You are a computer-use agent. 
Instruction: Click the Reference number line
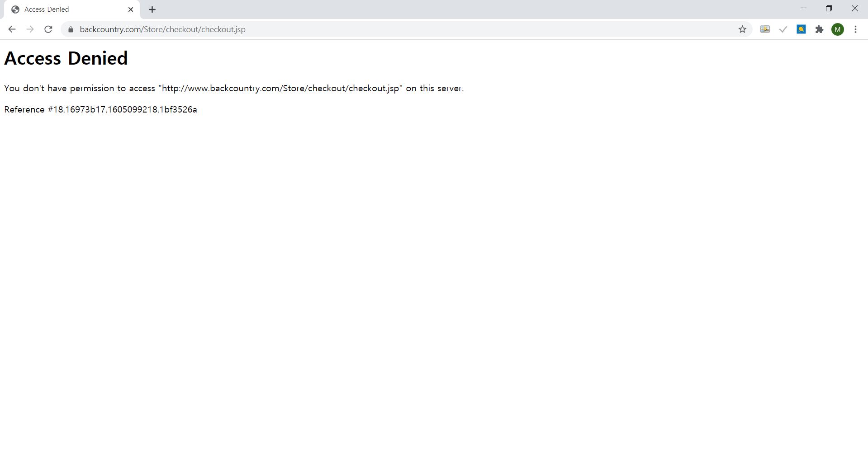point(100,109)
